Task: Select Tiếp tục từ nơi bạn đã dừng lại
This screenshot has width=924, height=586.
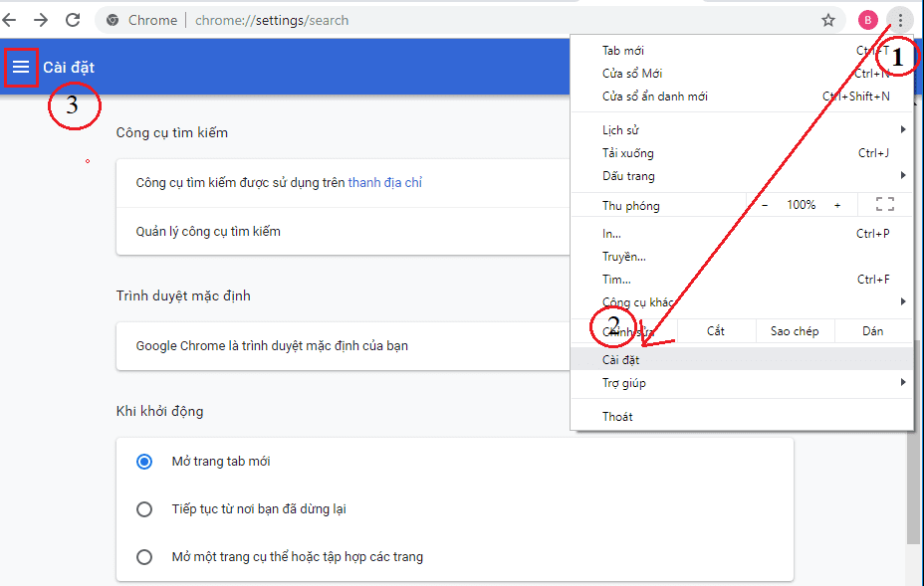Action: point(145,509)
